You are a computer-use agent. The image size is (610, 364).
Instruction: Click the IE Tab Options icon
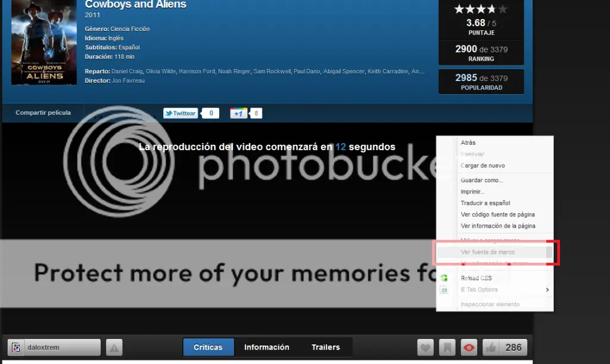pos(444,290)
